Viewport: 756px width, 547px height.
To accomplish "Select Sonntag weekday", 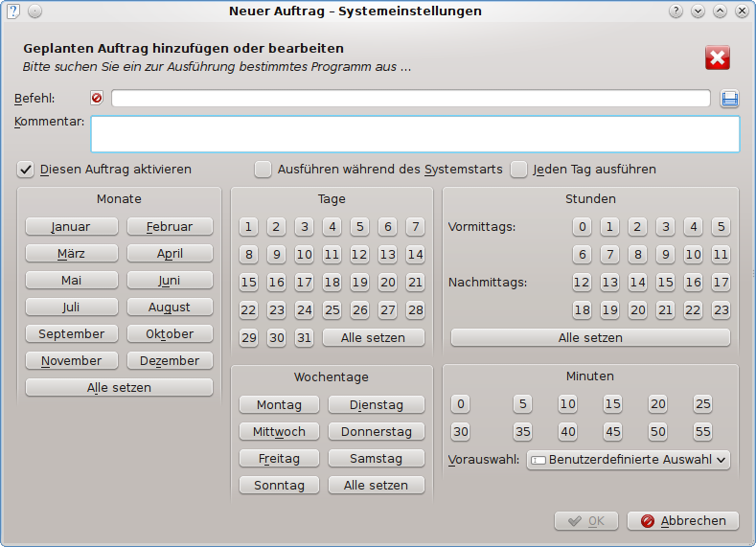I will tap(279, 485).
